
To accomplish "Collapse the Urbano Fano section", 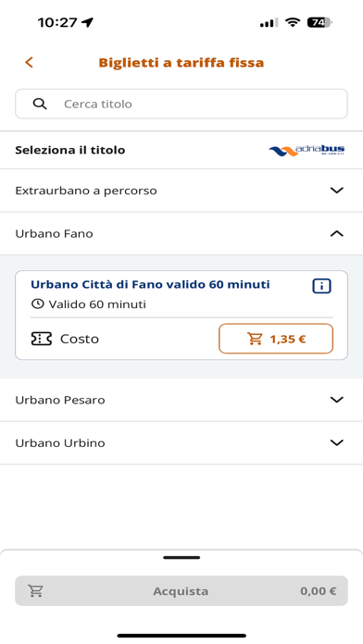I will point(337,234).
